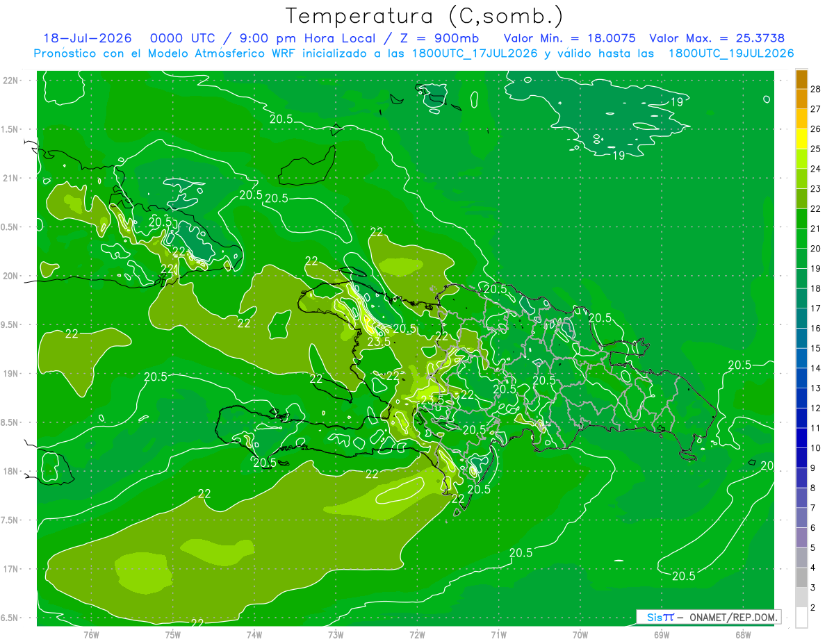Click the '68W' longitude axis label
This screenshot has width=834, height=644.
pos(743,634)
